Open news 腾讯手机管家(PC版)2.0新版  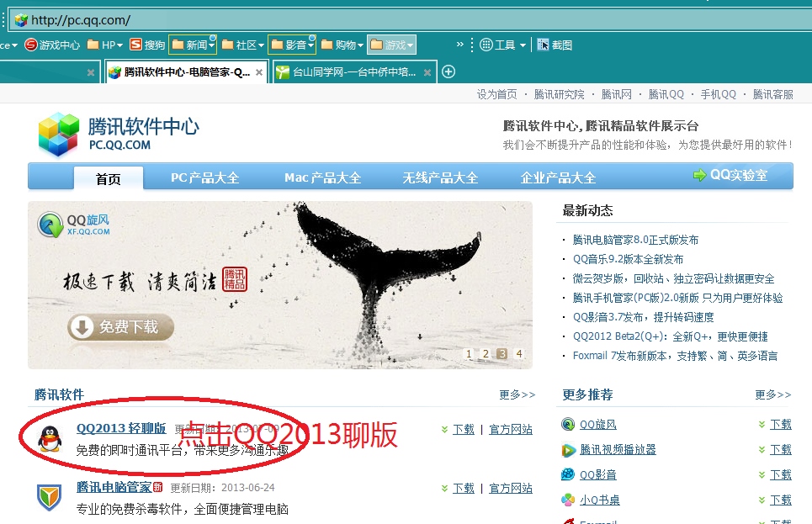point(677,298)
